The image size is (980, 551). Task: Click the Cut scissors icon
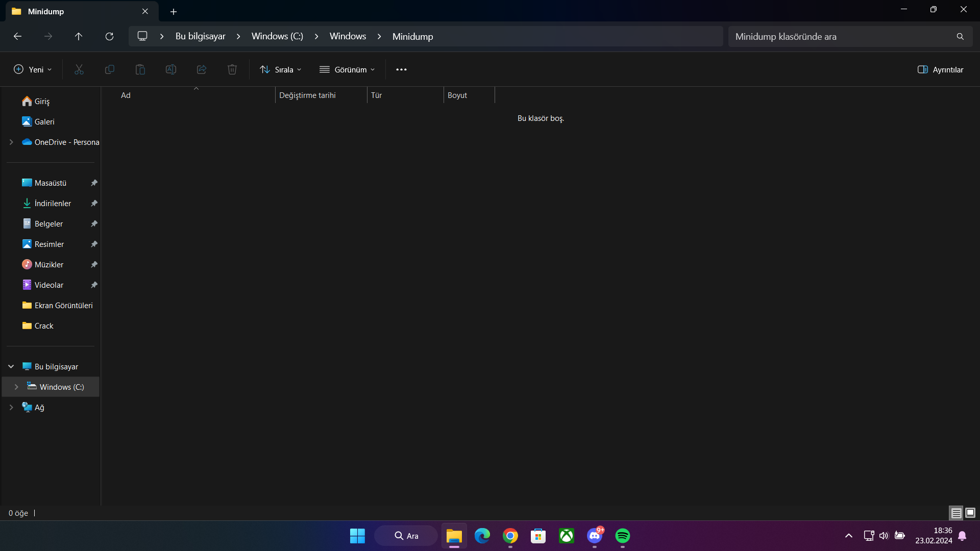(79, 69)
